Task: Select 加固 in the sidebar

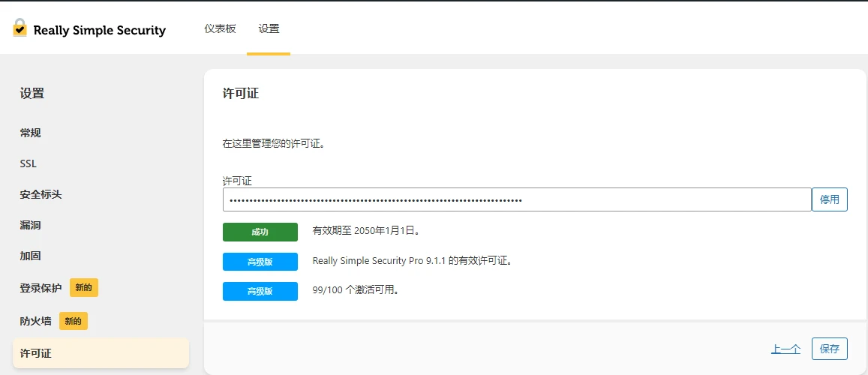Action: pyautogui.click(x=31, y=256)
